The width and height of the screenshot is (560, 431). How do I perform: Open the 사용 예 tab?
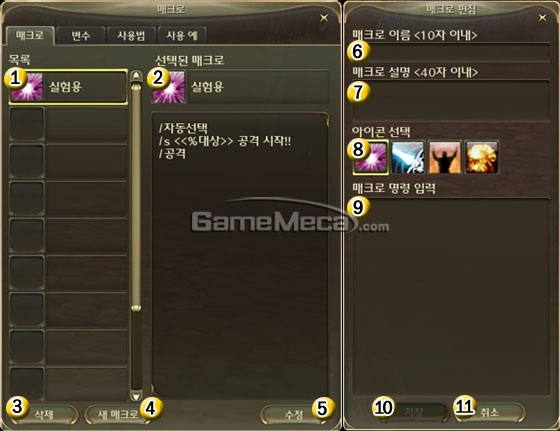pos(182,35)
